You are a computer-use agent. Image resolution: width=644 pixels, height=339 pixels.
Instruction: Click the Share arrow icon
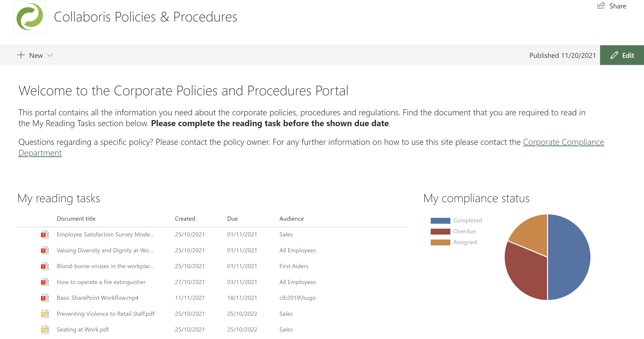[601, 6]
